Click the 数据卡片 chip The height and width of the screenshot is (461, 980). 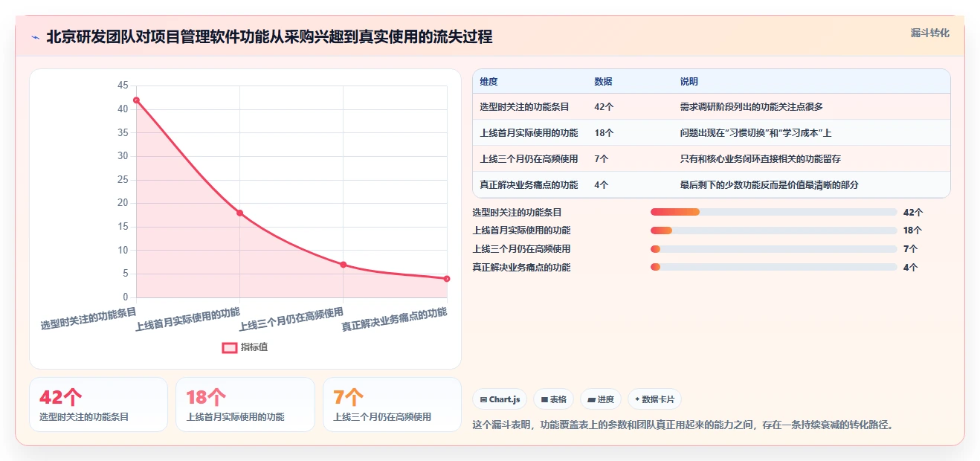pos(654,399)
